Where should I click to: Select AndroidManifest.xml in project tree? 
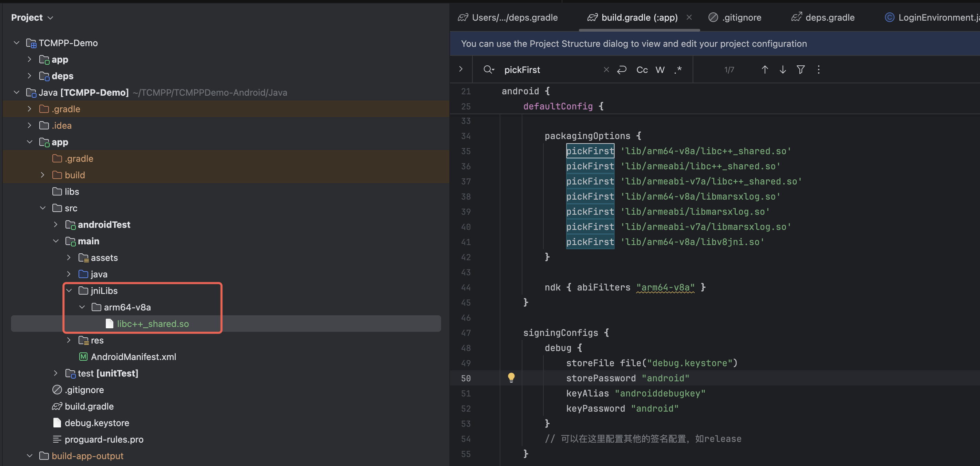pyautogui.click(x=133, y=357)
